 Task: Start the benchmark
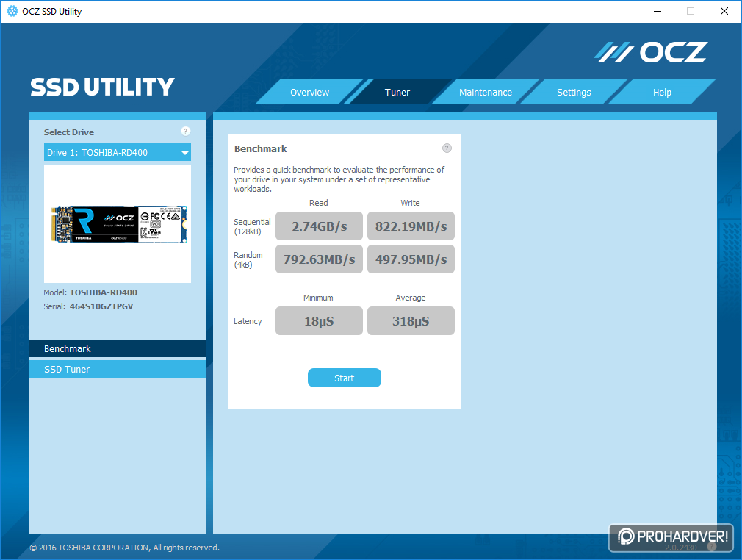click(344, 378)
